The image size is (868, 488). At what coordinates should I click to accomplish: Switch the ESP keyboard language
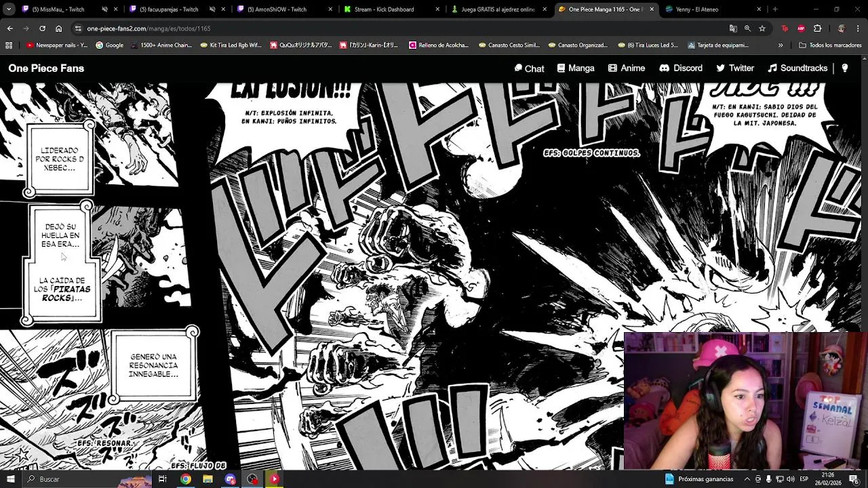point(804,479)
